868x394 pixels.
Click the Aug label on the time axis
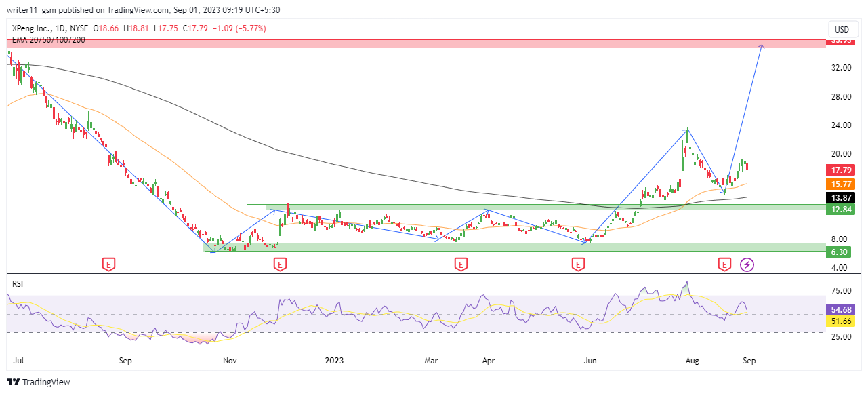[x=692, y=361]
